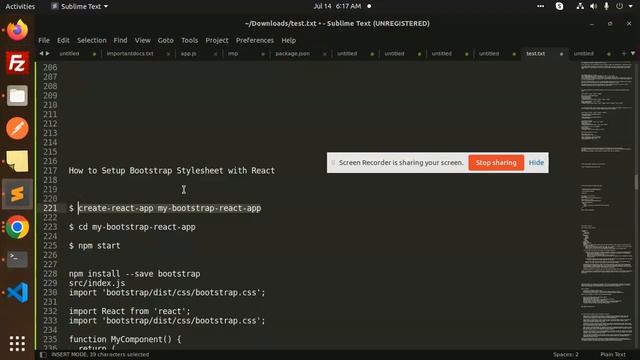The height and width of the screenshot is (360, 640).
Task: Open the Preferences menu
Action: tap(255, 40)
